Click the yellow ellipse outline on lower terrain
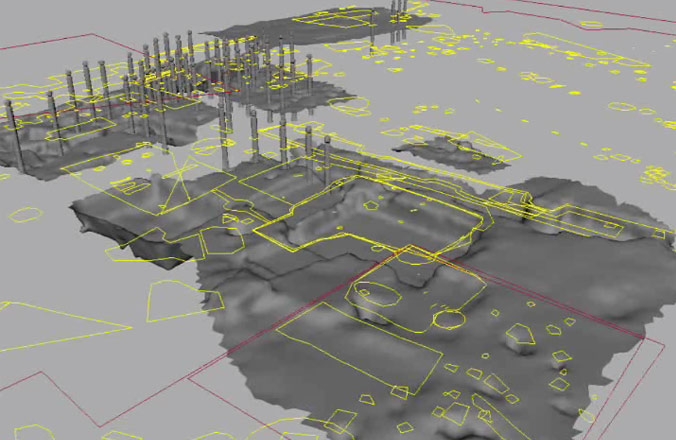This screenshot has height=440, width=676. 374,294
